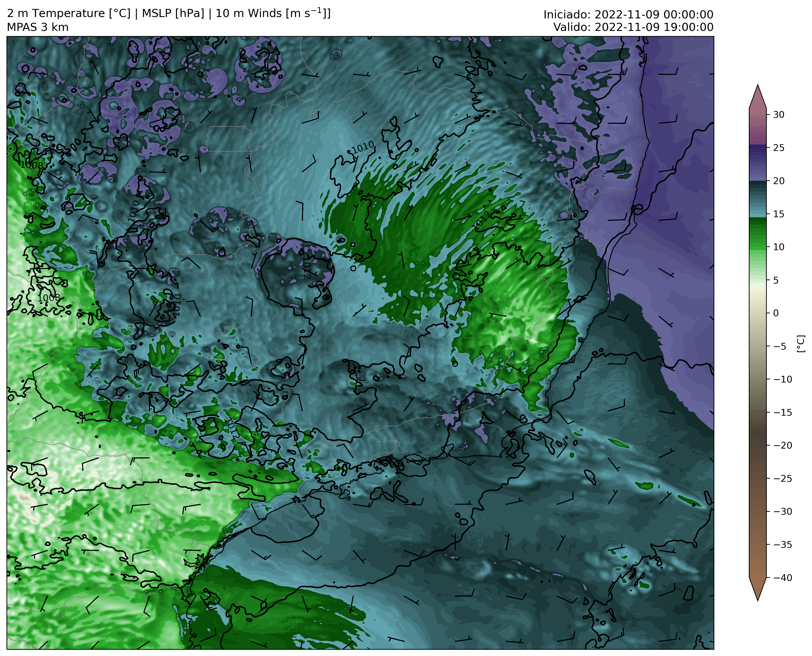Viewport: 812px width, 656px height.
Task: Click the "Valido: 2022-11-09 19:00:00" label
Action: (633, 27)
